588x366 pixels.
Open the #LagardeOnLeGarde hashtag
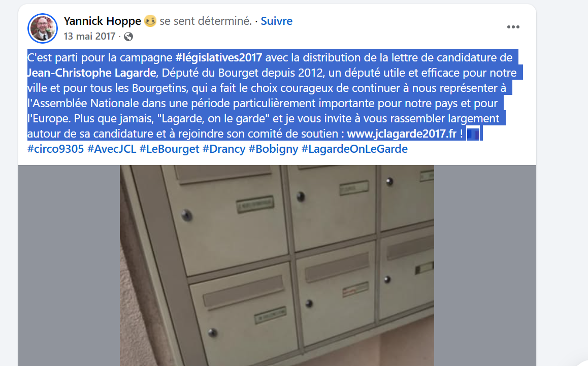(x=354, y=149)
